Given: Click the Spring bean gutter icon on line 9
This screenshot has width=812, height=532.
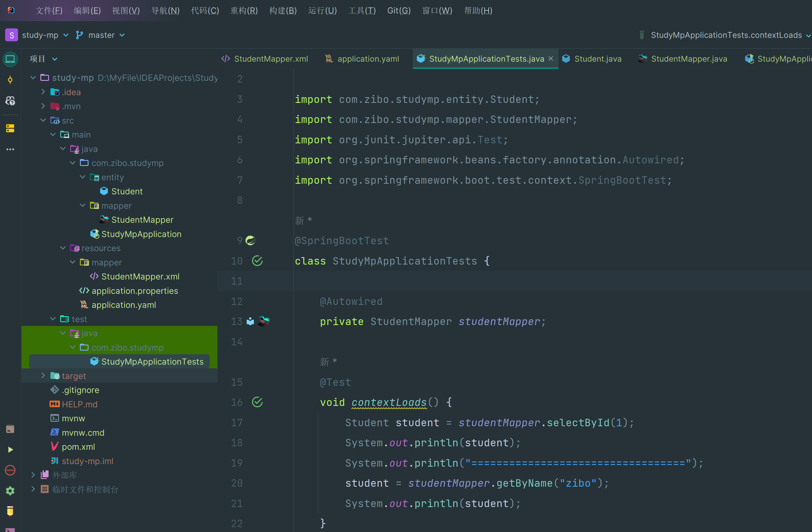Looking at the screenshot, I should point(250,240).
